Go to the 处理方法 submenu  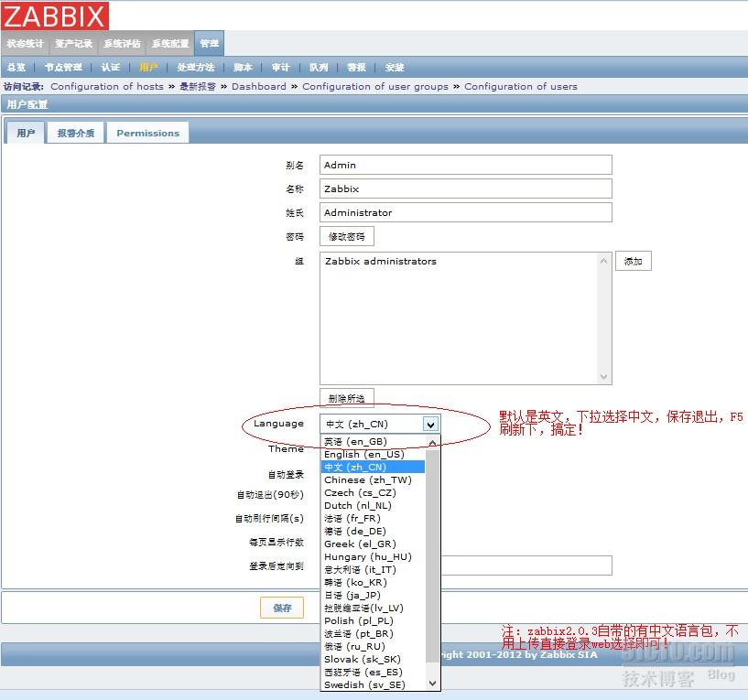click(196, 67)
